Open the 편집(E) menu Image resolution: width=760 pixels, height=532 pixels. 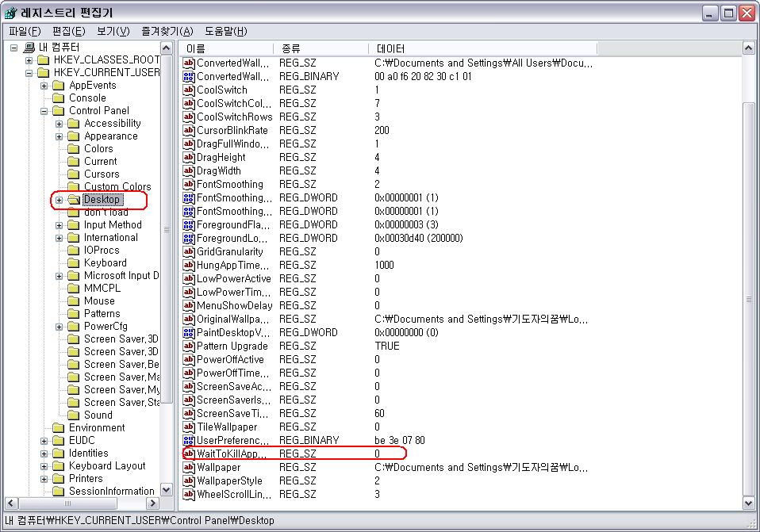pyautogui.click(x=69, y=32)
